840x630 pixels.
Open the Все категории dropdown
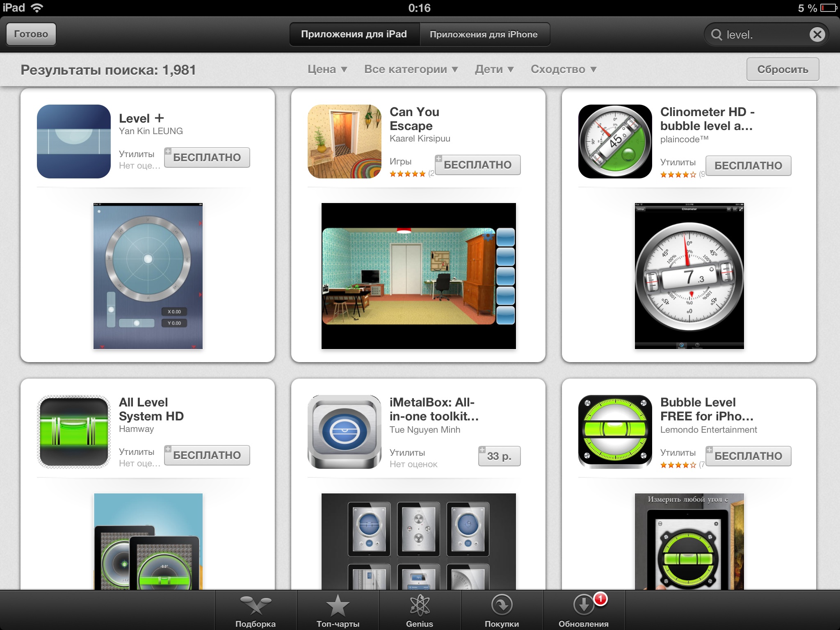(411, 69)
